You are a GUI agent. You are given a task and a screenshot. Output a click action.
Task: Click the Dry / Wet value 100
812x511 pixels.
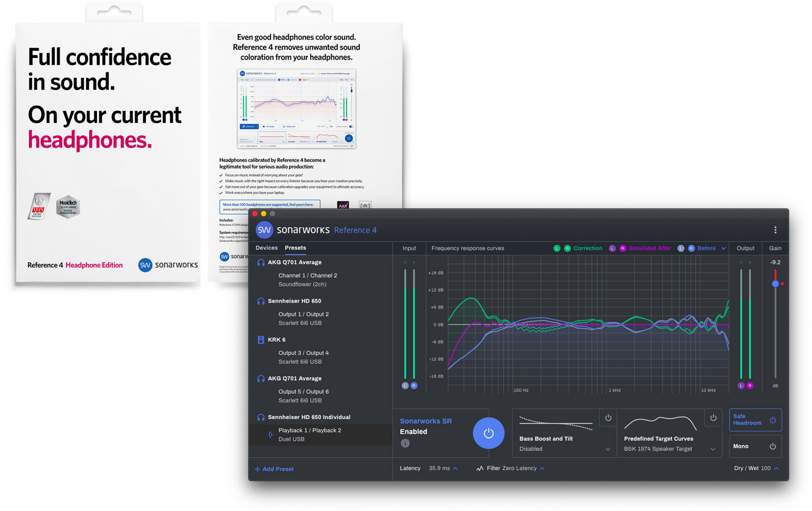[766, 468]
